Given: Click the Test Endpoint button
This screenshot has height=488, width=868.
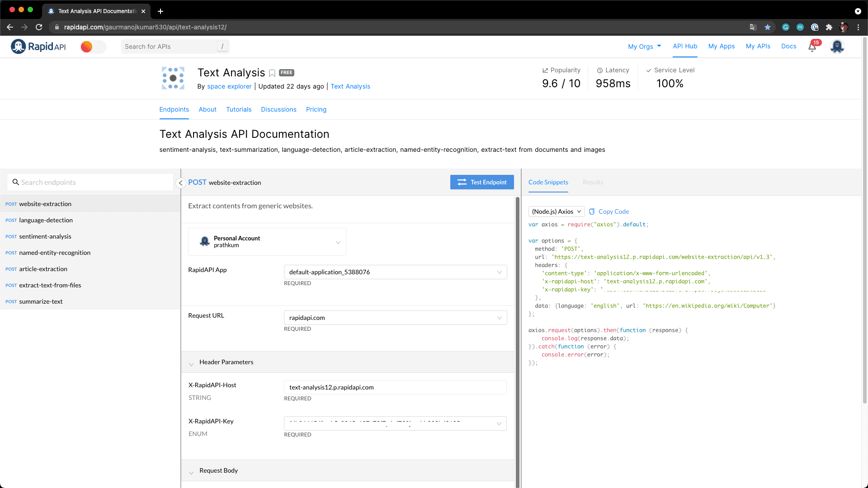Looking at the screenshot, I should coord(482,182).
